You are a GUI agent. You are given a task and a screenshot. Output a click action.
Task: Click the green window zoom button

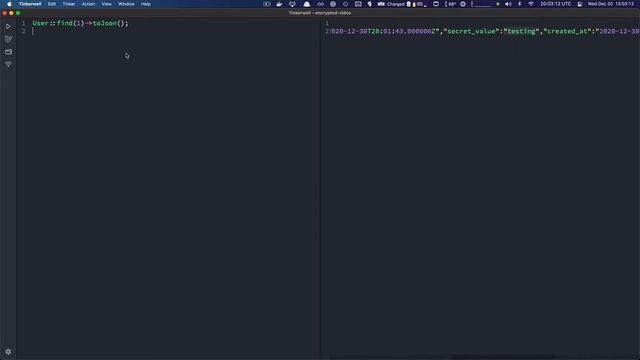point(18,13)
